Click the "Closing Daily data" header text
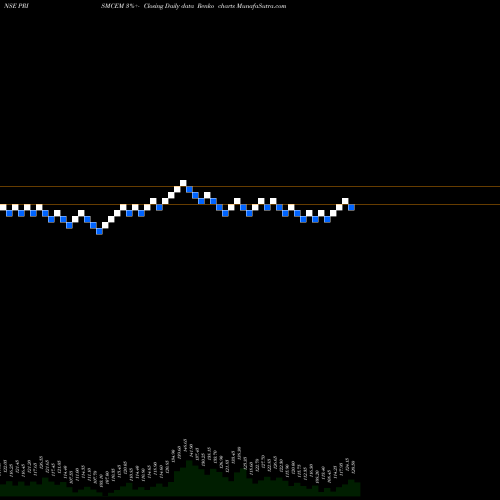 [169, 6]
